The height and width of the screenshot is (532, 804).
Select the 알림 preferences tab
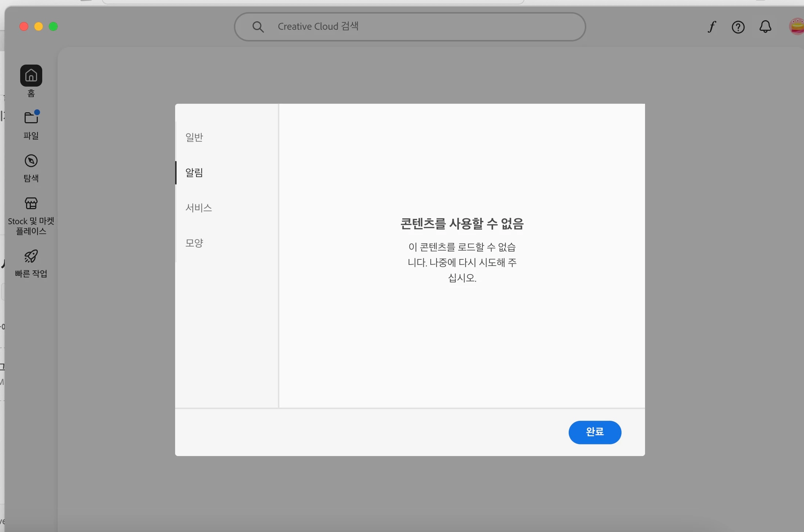(194, 172)
